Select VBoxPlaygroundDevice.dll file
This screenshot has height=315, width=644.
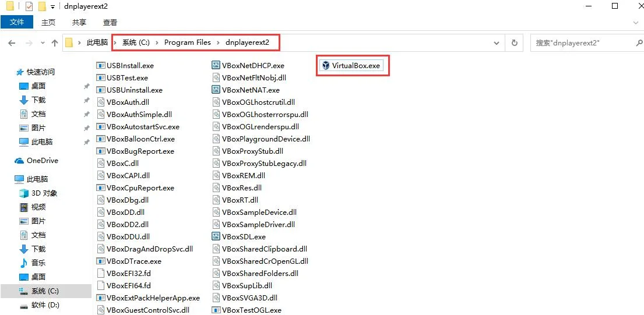tap(261, 139)
